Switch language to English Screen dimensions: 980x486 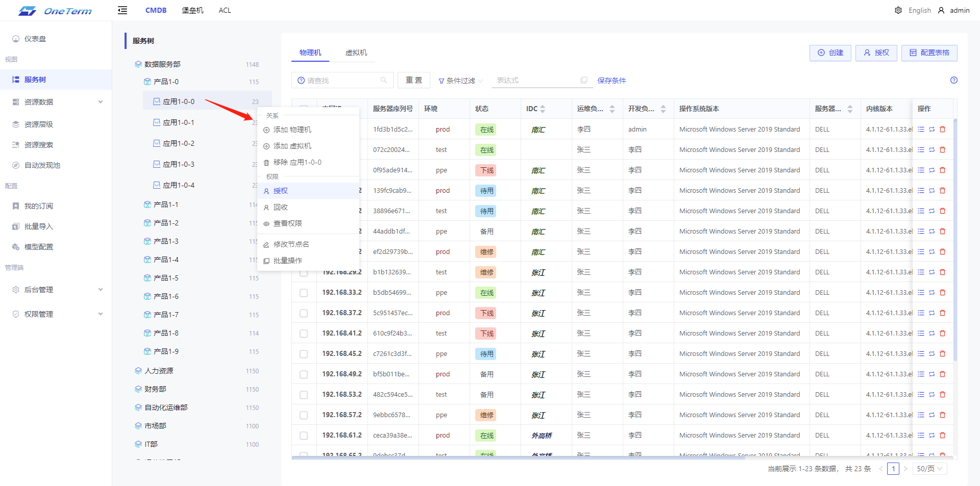click(920, 10)
